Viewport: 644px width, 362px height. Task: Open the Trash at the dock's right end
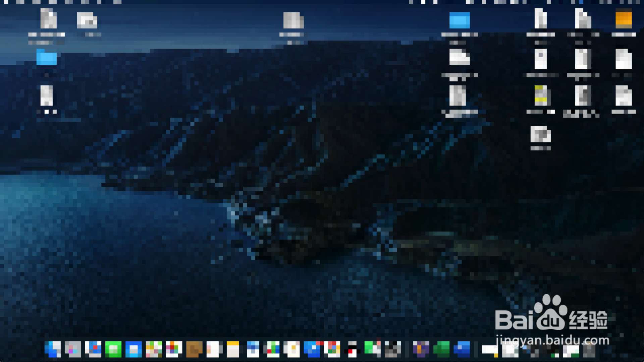click(x=589, y=350)
